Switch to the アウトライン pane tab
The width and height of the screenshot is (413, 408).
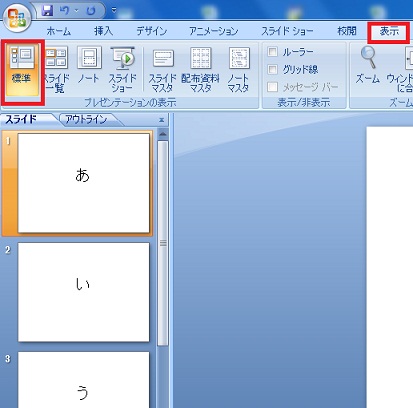tap(86, 119)
